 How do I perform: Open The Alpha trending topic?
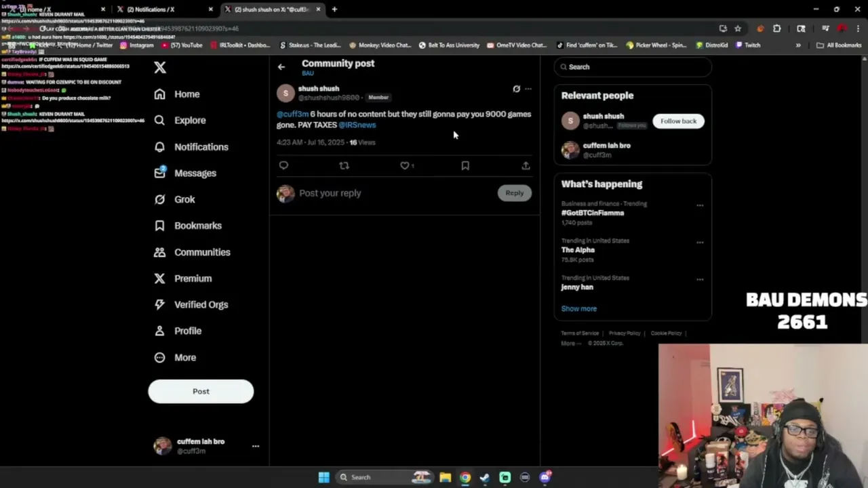(x=578, y=250)
